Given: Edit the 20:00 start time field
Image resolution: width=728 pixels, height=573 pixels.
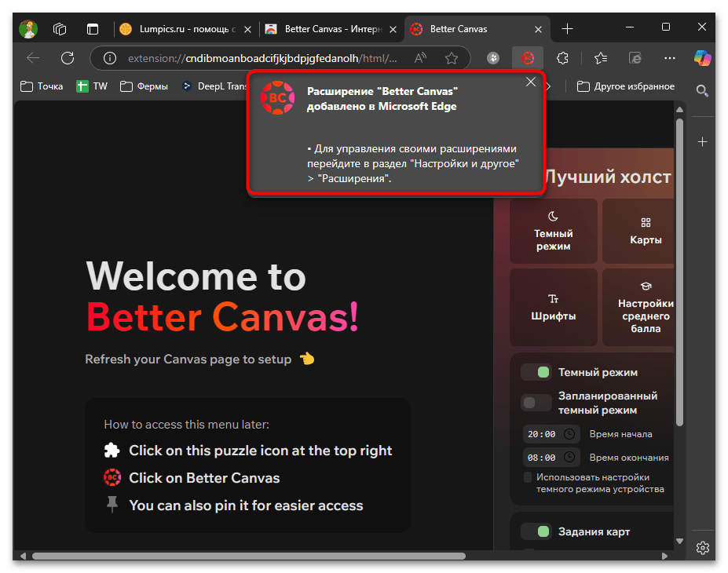Looking at the screenshot, I should (x=551, y=434).
